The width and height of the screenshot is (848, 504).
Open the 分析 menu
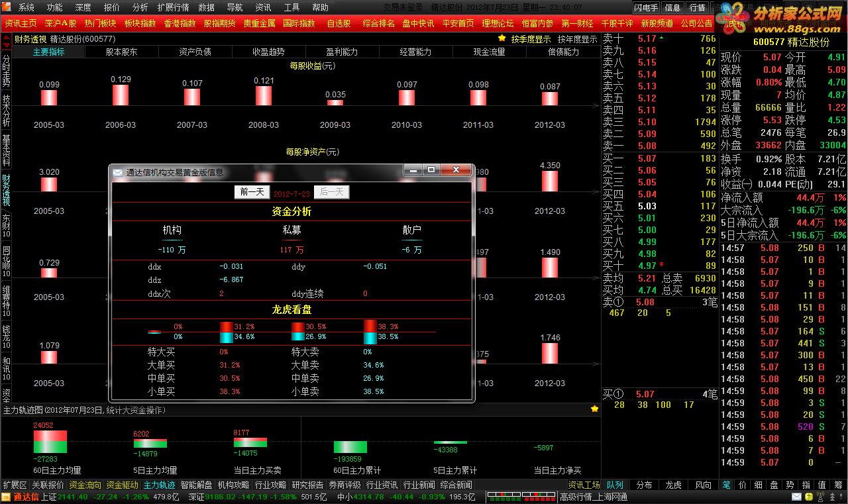[x=140, y=8]
